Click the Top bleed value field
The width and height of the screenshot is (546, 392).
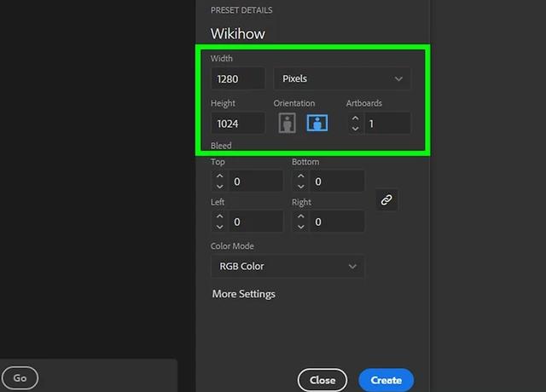(x=256, y=182)
